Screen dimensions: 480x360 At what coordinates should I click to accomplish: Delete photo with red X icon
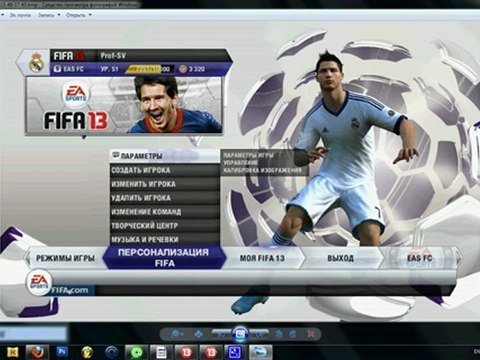pos(311,334)
